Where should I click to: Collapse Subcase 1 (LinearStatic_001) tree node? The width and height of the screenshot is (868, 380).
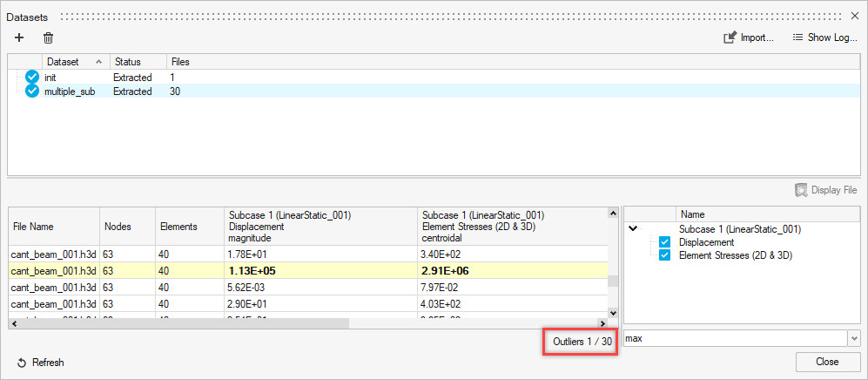(633, 229)
